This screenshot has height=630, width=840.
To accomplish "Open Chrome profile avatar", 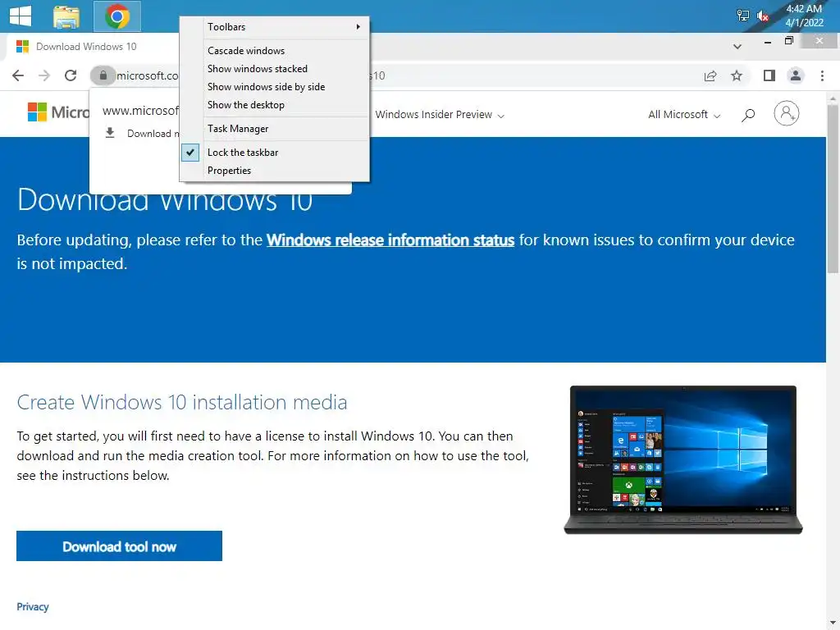I will [796, 75].
